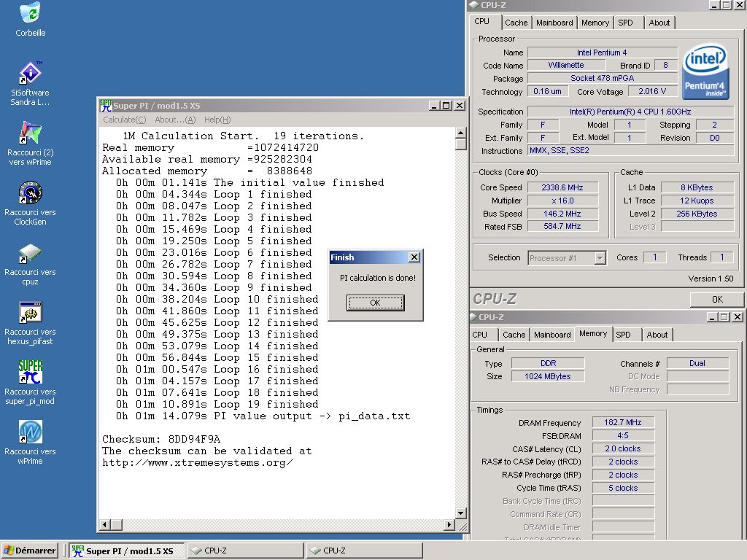Switch to the Super PI taskbar item
This screenshot has height=560, width=747.
[x=126, y=551]
